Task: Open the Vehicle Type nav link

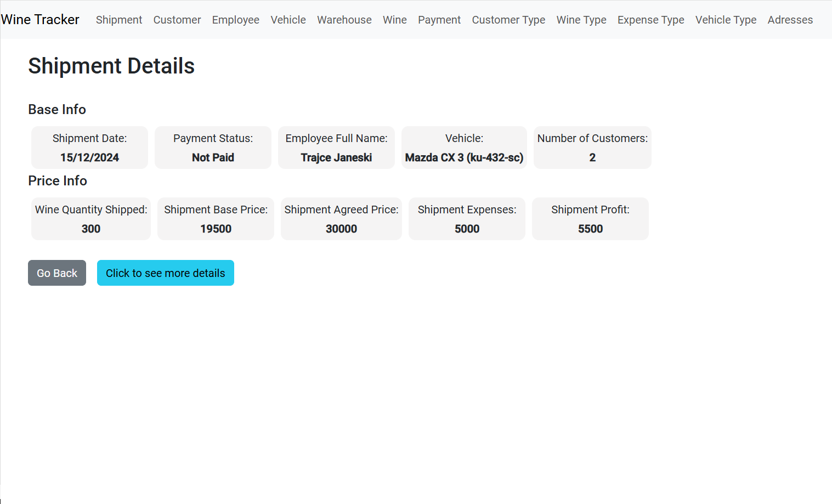Action: coord(726,20)
